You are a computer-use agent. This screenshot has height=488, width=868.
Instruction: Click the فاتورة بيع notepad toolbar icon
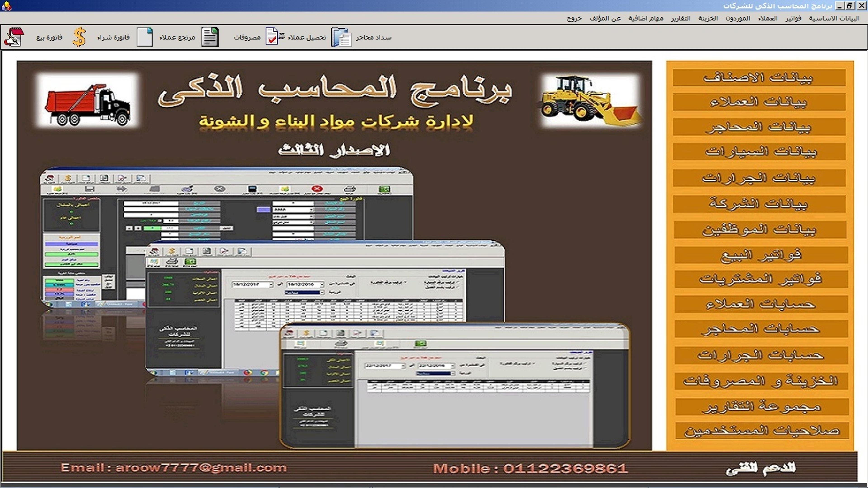click(x=14, y=37)
